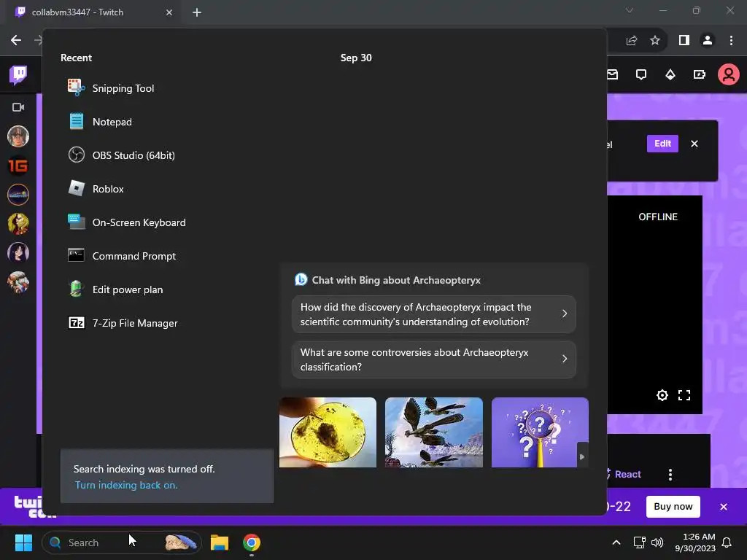This screenshot has height=560, width=747.
Task: Click the Archaeopteryx search highlight icon
Action: (181, 542)
